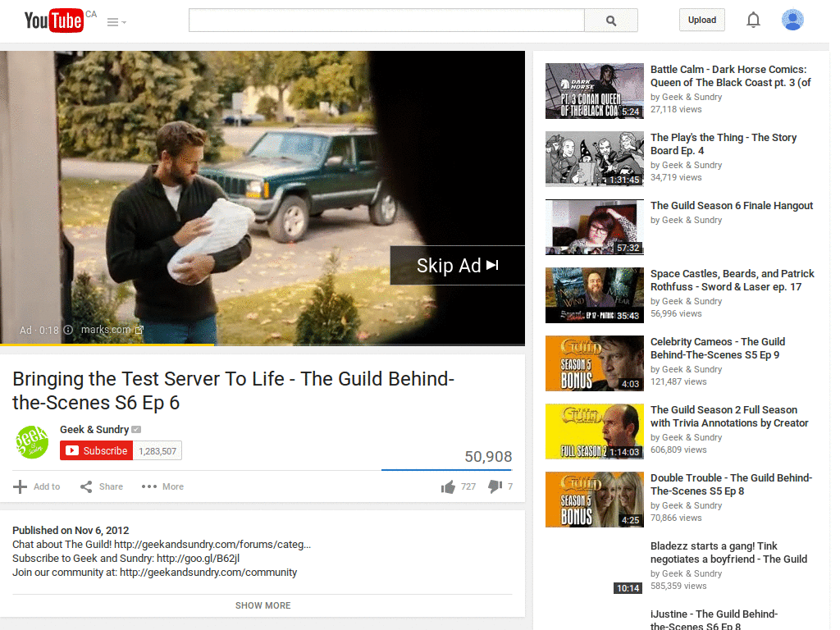840x630 pixels.
Task: Open Double Trouble Season 5 Bonus thumbnail
Action: (595, 500)
